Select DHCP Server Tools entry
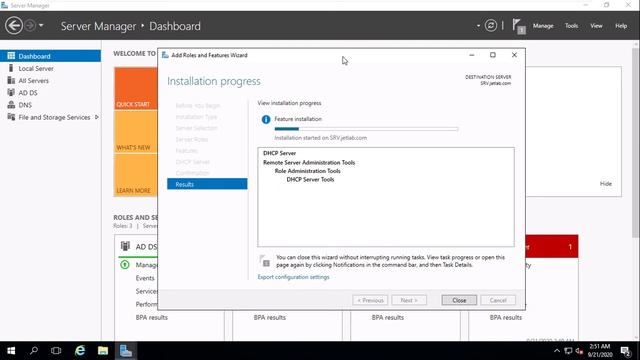 (310, 180)
